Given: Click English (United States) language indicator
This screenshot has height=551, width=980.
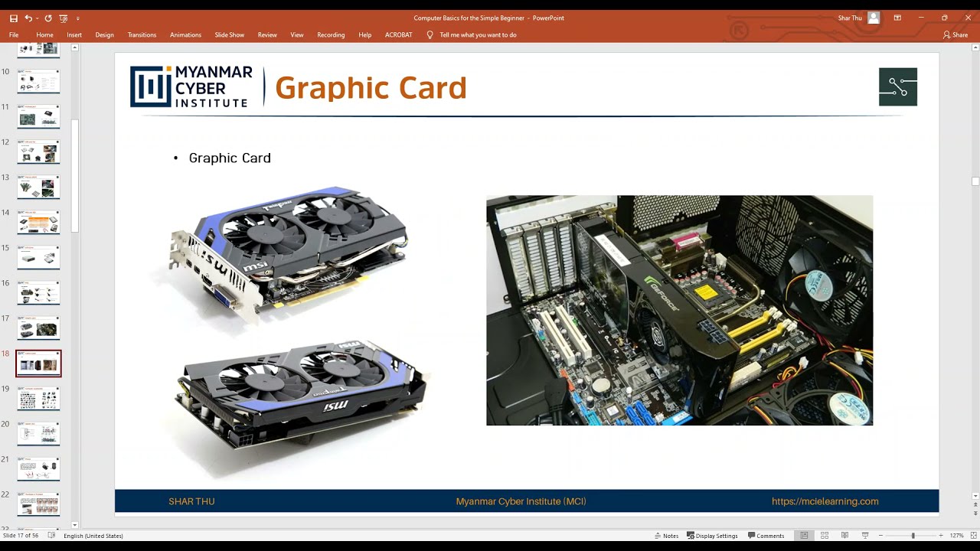Looking at the screenshot, I should tap(93, 536).
